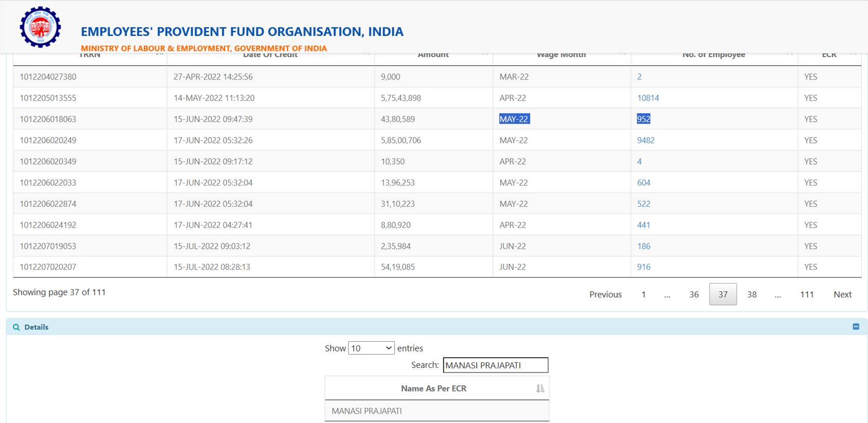The image size is (868, 423).
Task: Click the Details magnifier icon
Action: coord(16,327)
